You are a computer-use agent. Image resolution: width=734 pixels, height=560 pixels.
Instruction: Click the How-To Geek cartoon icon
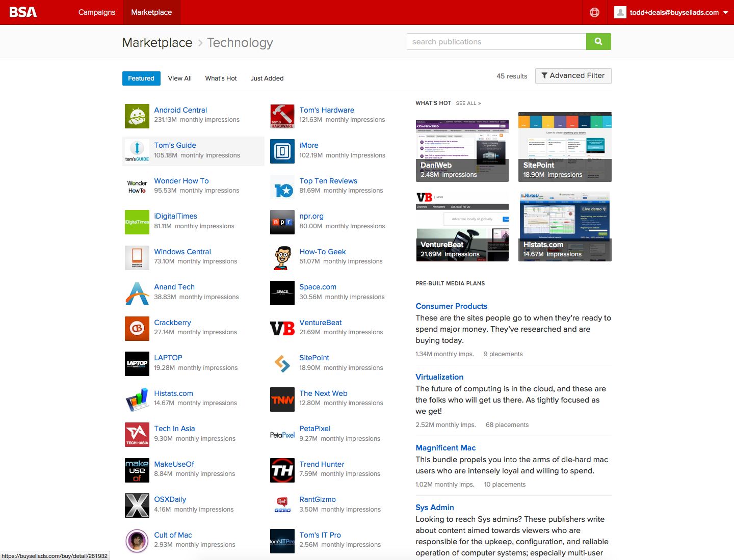pos(282,258)
